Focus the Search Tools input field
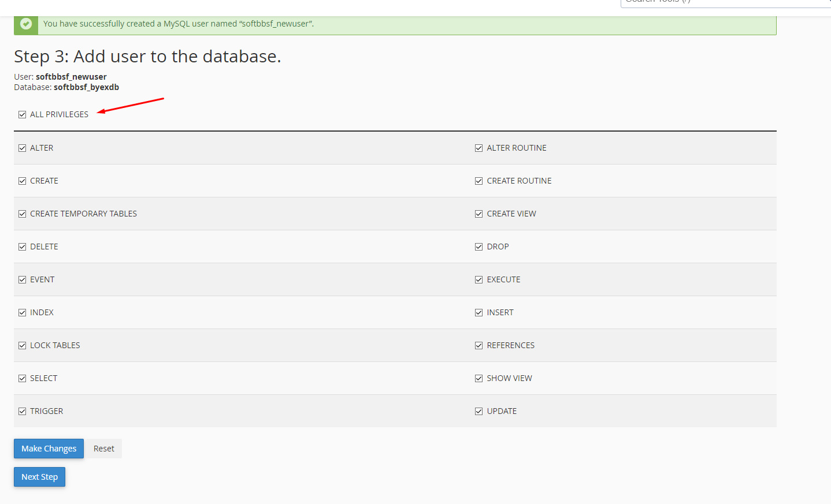831x504 pixels. tap(722, 2)
